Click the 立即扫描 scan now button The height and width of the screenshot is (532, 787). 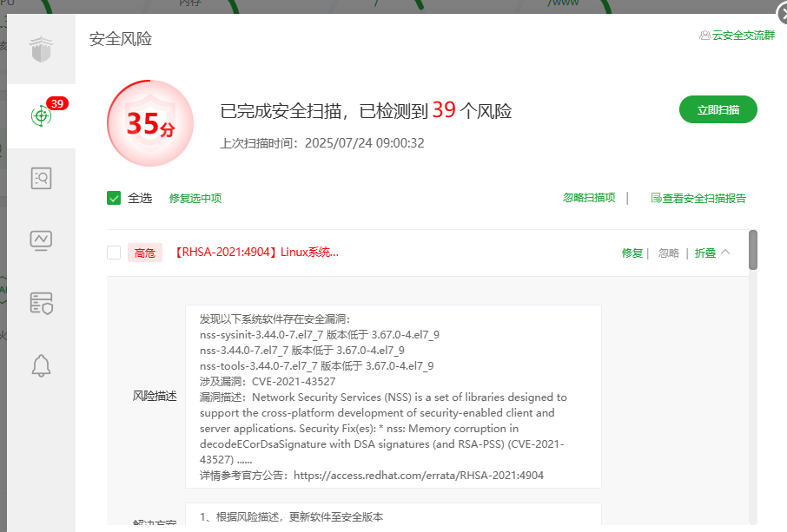click(718, 110)
